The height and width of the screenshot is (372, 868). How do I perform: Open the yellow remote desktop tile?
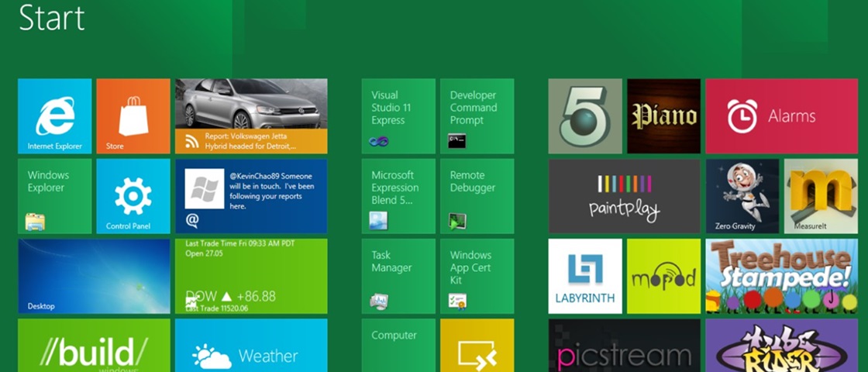pyautogui.click(x=477, y=346)
